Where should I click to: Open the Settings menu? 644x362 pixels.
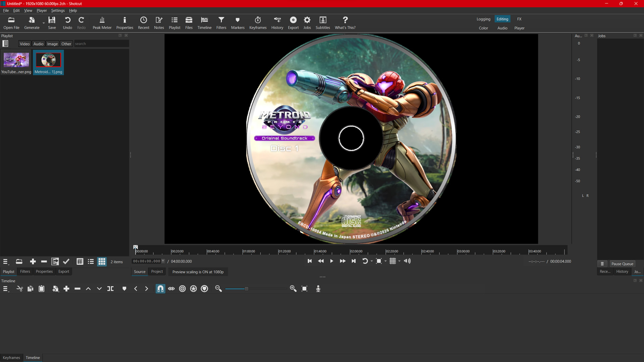click(58, 10)
